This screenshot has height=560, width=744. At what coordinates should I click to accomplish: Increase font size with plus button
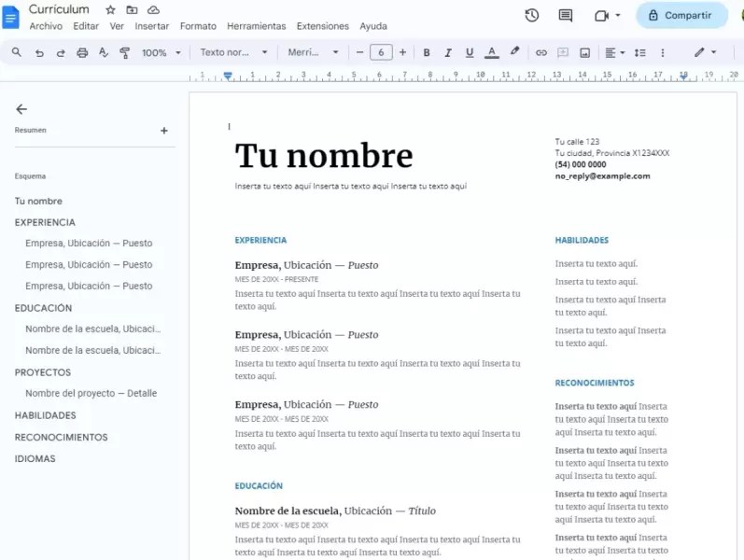pos(403,52)
